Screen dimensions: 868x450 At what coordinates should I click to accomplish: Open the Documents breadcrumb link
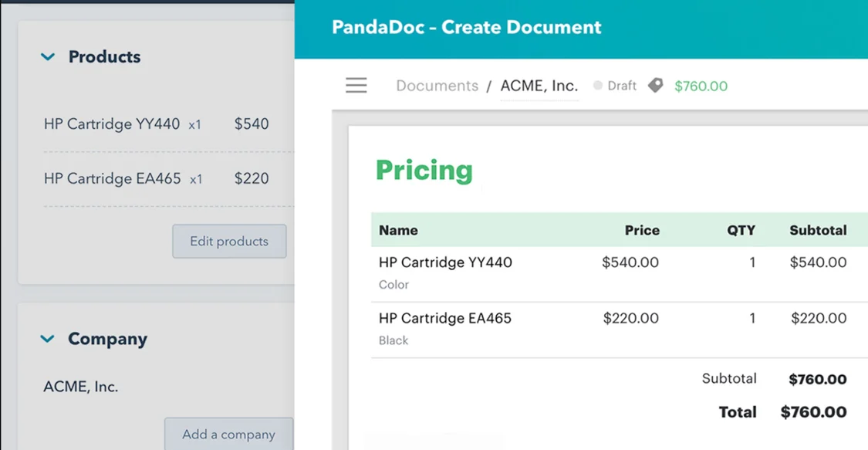437,86
